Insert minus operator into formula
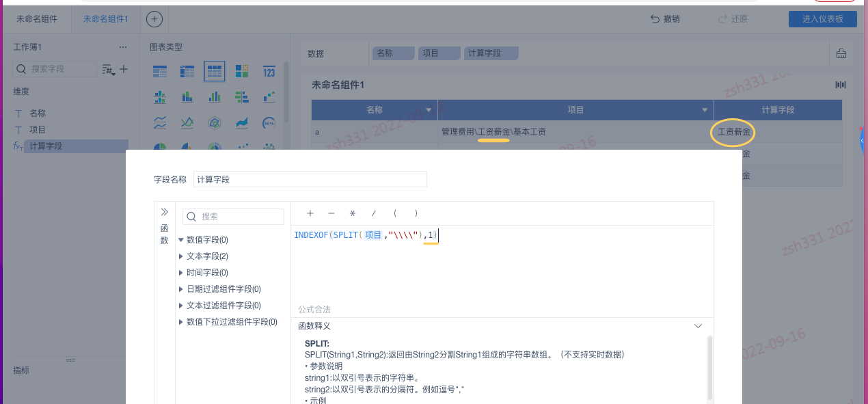The image size is (868, 404). tap(331, 213)
